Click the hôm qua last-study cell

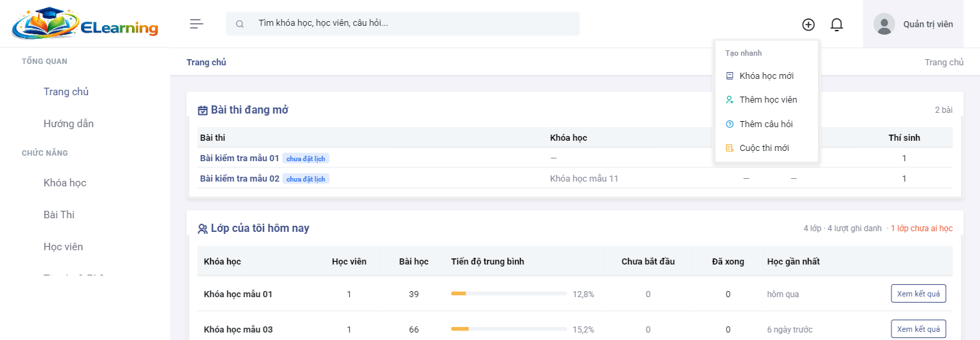click(x=783, y=294)
